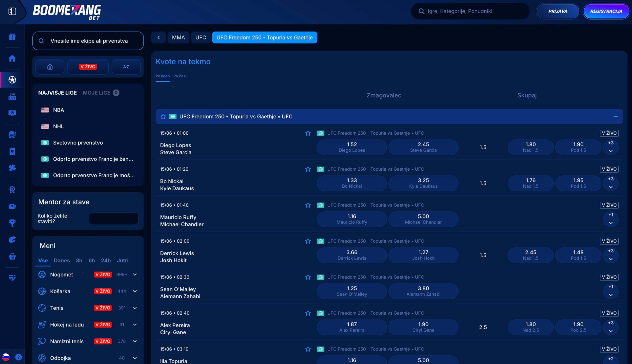Open the LIVE betting sidebar icon
This screenshot has height=364, width=632.
[12, 96]
